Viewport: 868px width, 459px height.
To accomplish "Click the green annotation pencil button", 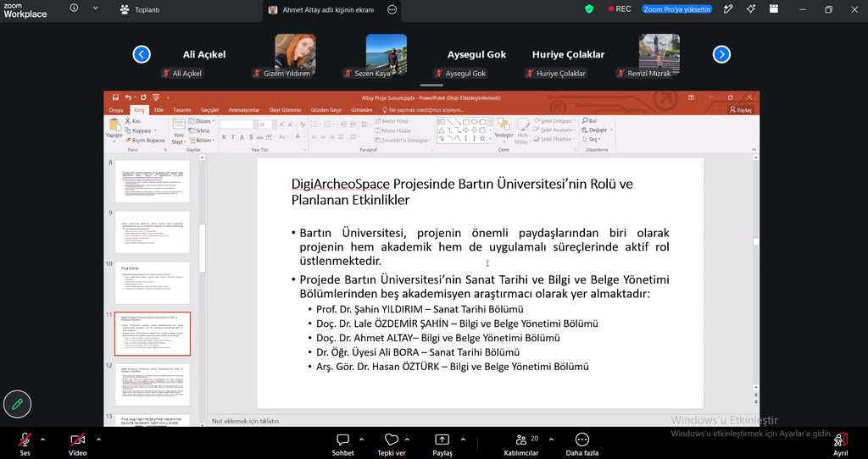I will 17,404.
